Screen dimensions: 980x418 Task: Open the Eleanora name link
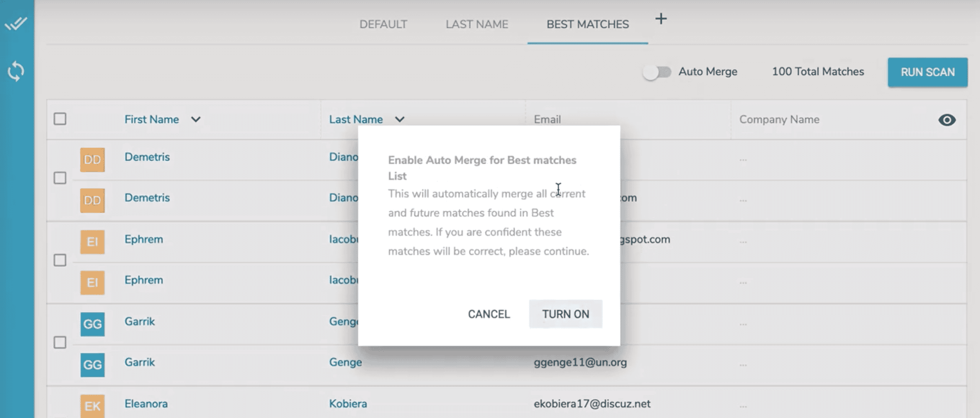pos(146,404)
